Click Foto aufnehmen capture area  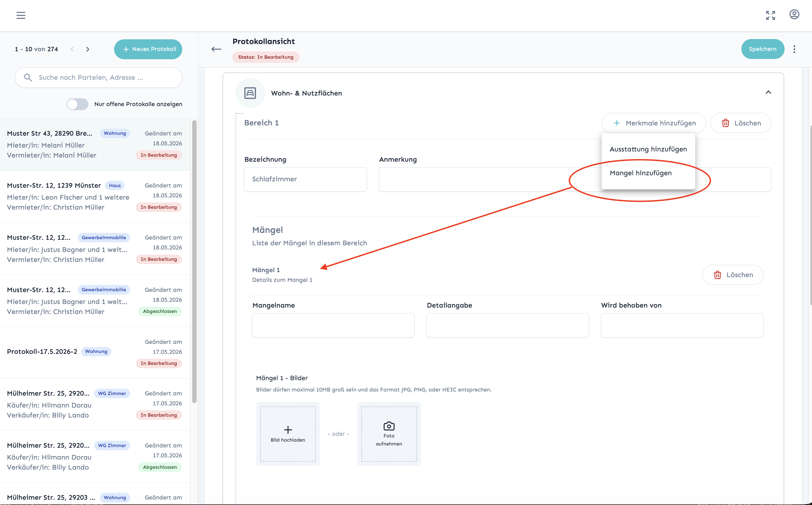tap(389, 434)
